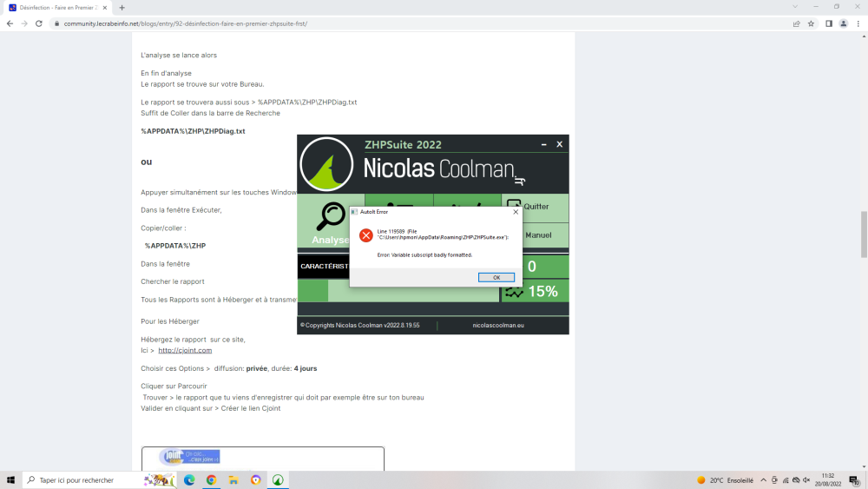This screenshot has height=489, width=868.
Task: Minimize the ZHPSuite 2022 window
Action: coord(543,144)
